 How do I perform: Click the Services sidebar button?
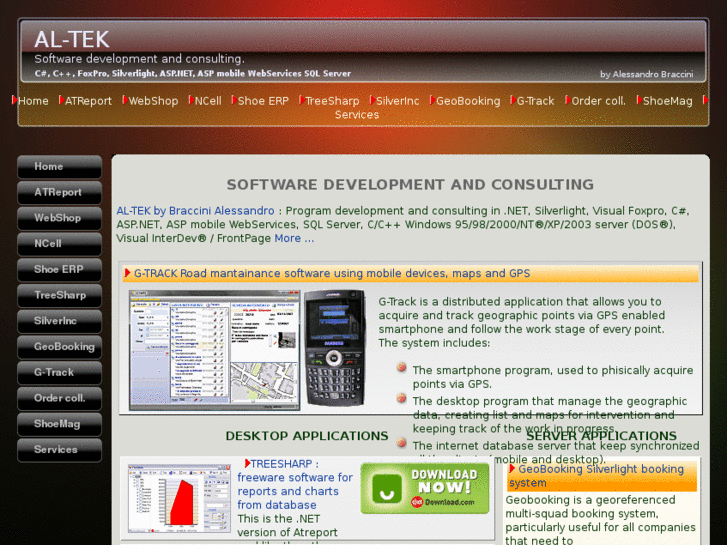point(59,450)
